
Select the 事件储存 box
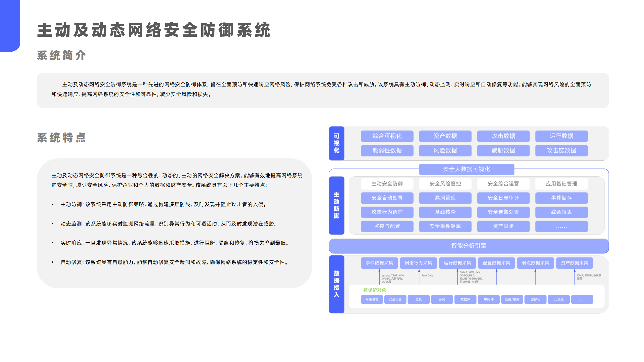pos(561,198)
